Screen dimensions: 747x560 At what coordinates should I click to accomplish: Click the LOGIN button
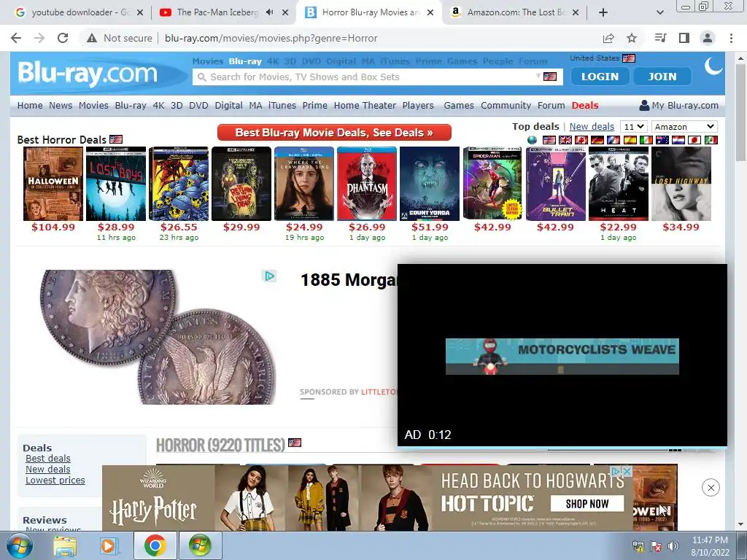pos(600,76)
